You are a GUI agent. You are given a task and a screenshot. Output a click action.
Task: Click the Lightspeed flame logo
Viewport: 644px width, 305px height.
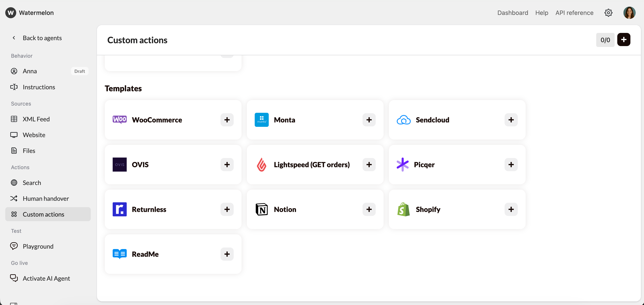point(262,165)
